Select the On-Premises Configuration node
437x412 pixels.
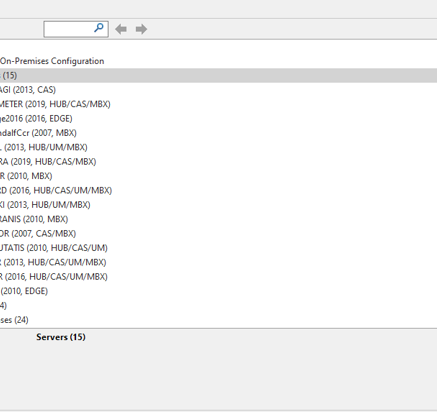pyautogui.click(x=52, y=61)
